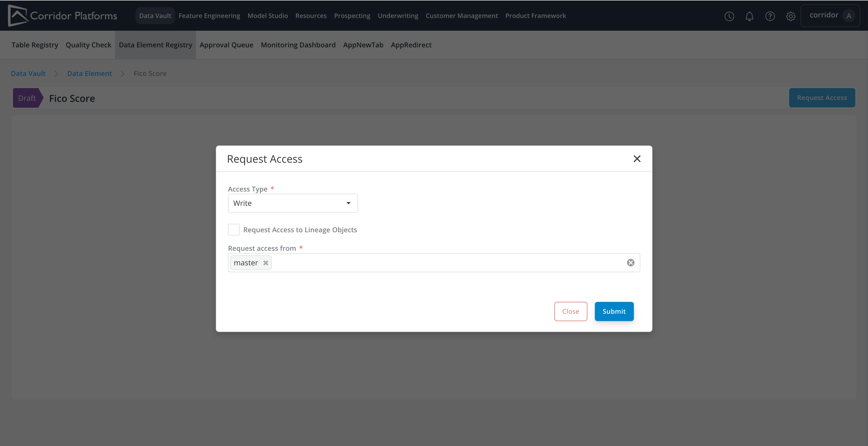Screen dimensions: 868x446
Task: Open the settings gear icon
Action: click(791, 16)
